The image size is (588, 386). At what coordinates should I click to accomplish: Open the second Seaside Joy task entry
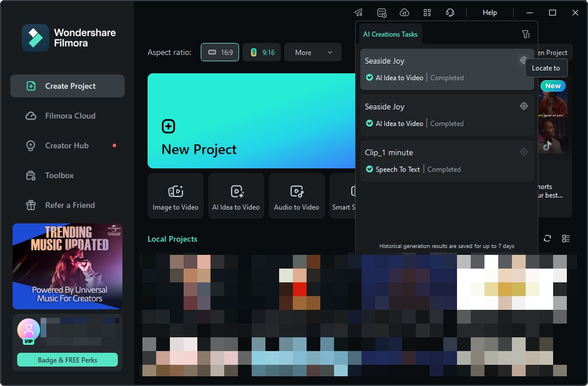pos(447,115)
